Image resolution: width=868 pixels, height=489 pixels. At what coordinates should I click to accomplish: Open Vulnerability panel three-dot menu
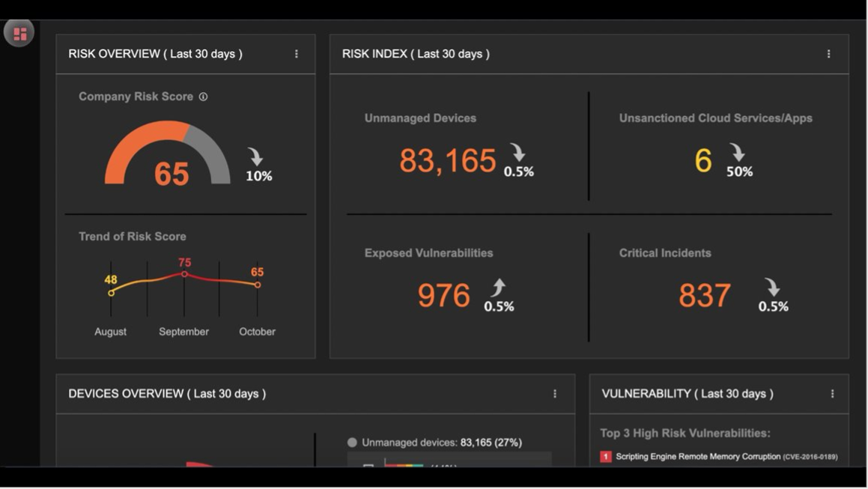tap(832, 394)
